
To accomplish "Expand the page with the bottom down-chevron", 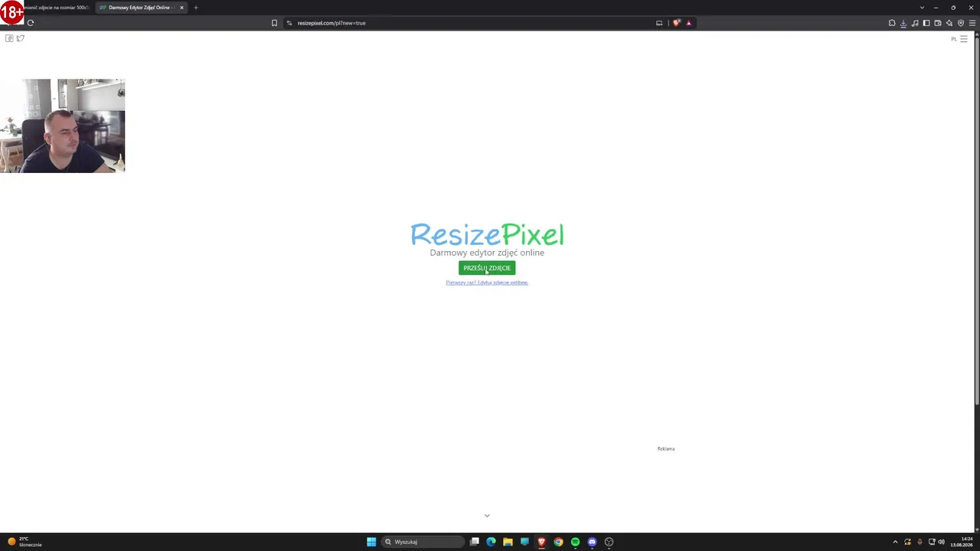I will point(487,516).
